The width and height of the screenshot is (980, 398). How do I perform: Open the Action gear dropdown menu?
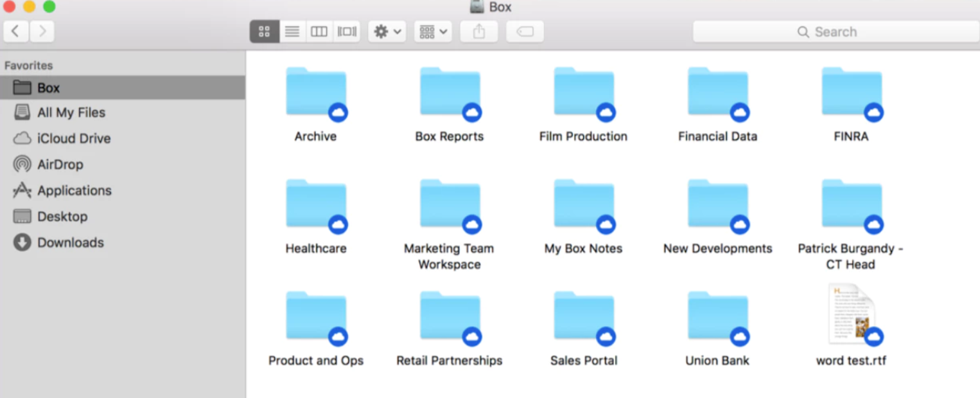(387, 32)
